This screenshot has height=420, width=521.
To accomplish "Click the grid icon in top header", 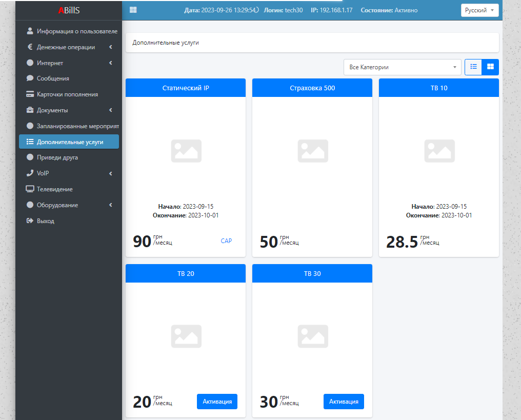I will click(x=133, y=10).
